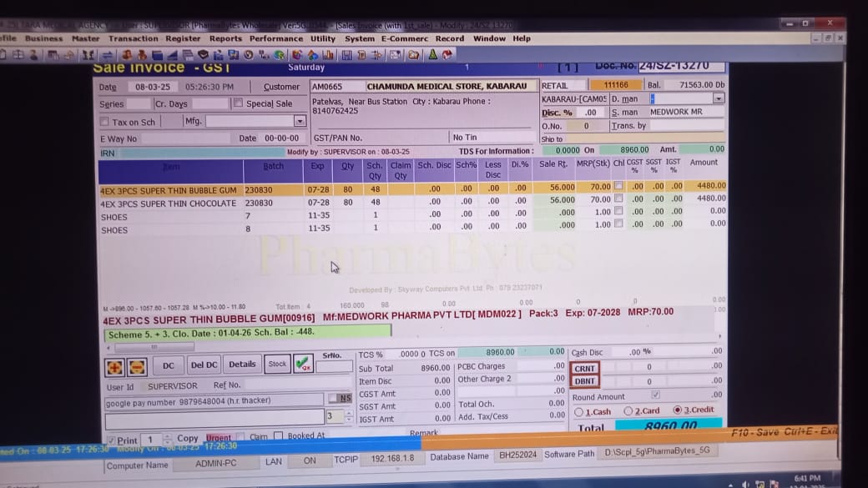
Task: Click the green triangle alert toolbar icon
Action: [x=432, y=55]
